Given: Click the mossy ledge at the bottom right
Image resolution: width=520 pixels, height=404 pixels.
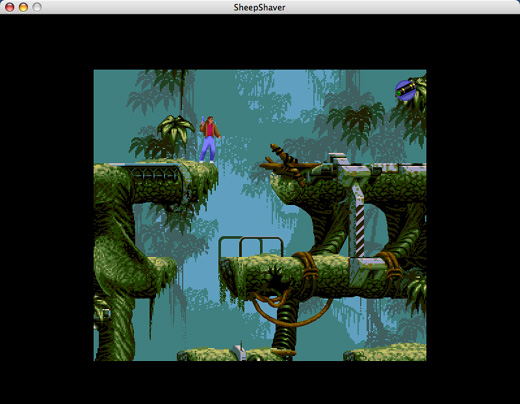Looking at the screenshot, I should 386,353.
